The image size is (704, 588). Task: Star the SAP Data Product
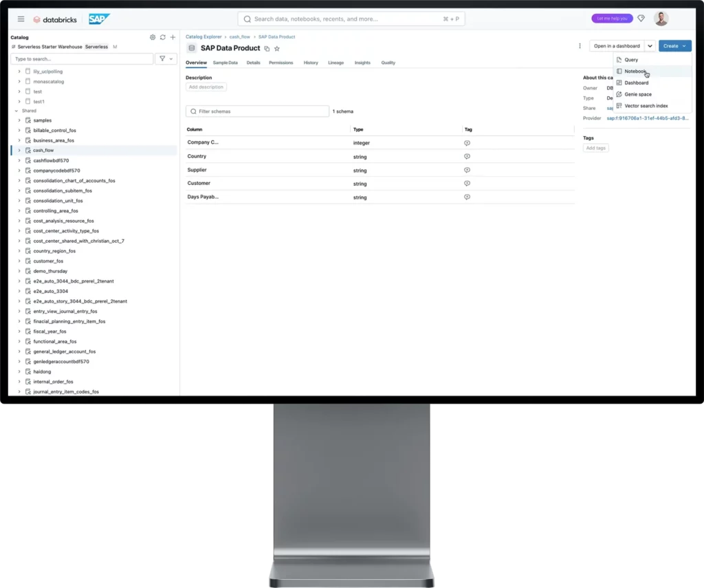(277, 48)
